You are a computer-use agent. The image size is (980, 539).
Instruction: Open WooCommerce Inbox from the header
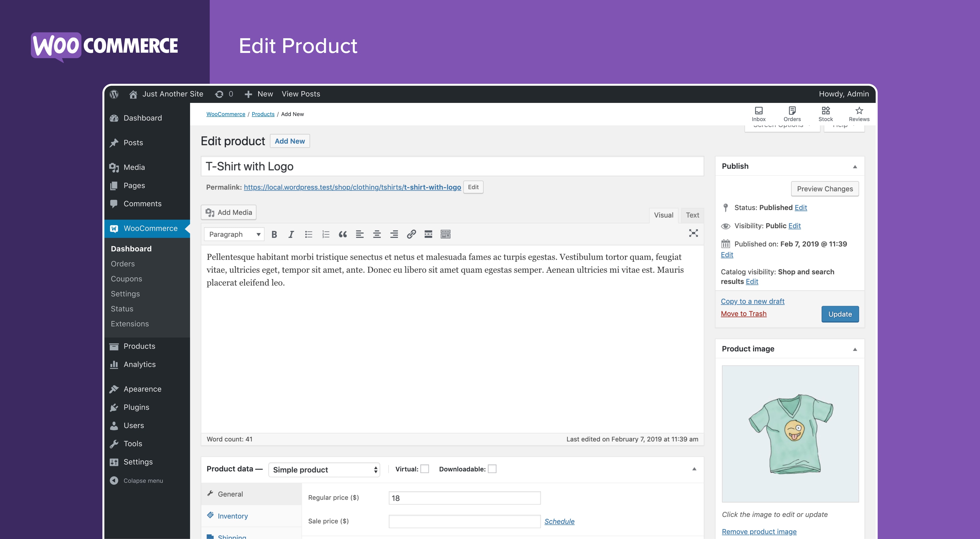click(x=759, y=114)
